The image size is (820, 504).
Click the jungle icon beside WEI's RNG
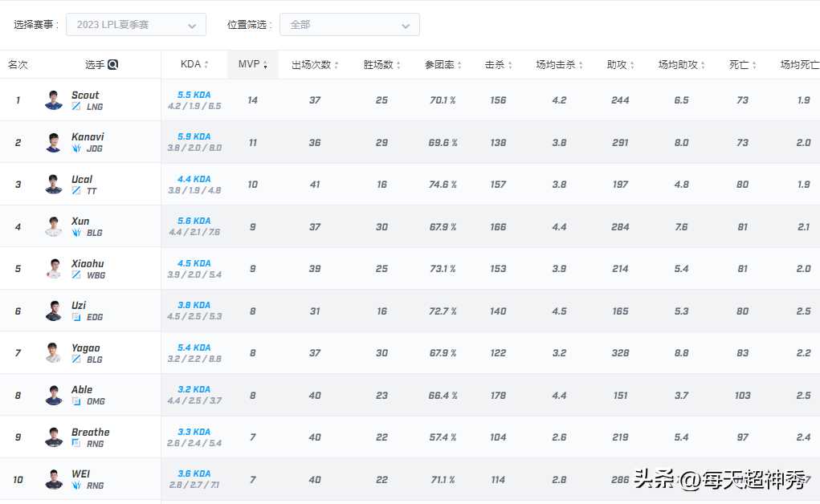click(x=76, y=486)
